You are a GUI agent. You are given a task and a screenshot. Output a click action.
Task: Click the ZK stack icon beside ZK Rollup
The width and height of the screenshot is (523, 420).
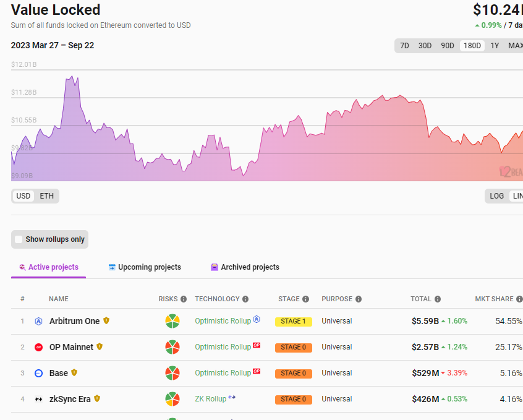[232, 397]
